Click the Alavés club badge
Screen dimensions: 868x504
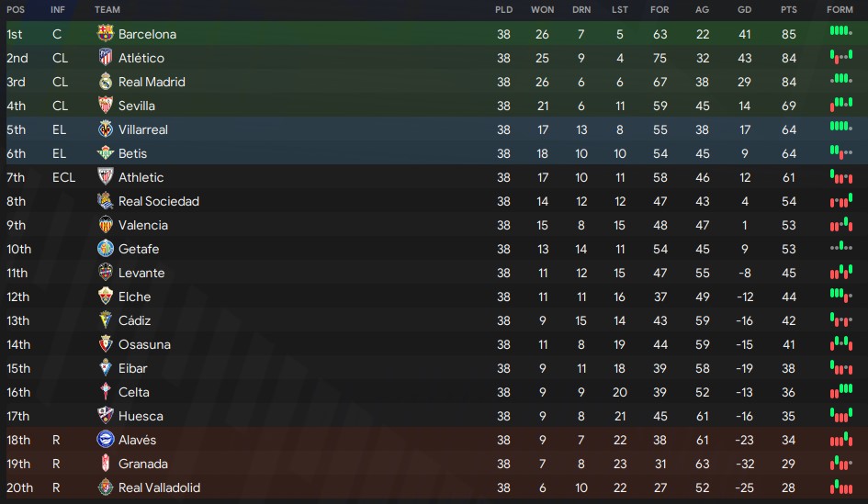106,439
